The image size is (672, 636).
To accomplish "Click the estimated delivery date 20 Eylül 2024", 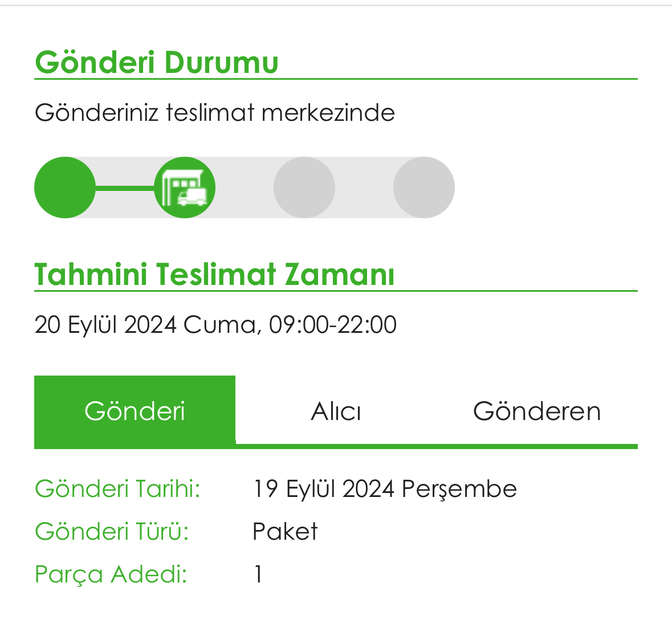I will click(105, 324).
